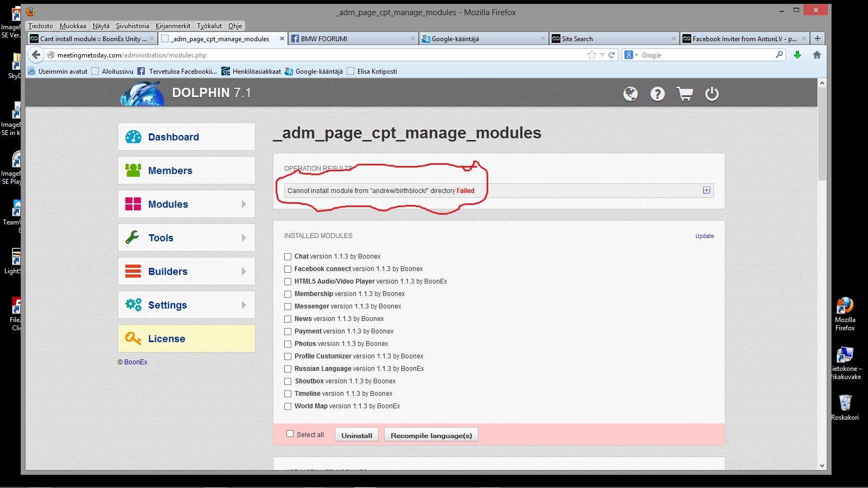This screenshot has width=868, height=488.
Task: Check the Chat module checkbox
Action: click(288, 256)
